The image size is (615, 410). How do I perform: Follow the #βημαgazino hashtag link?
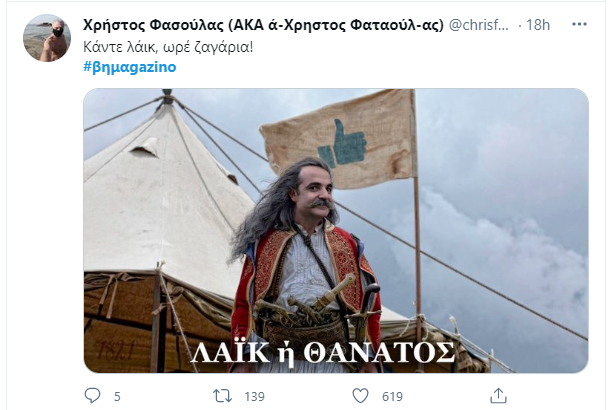click(130, 67)
